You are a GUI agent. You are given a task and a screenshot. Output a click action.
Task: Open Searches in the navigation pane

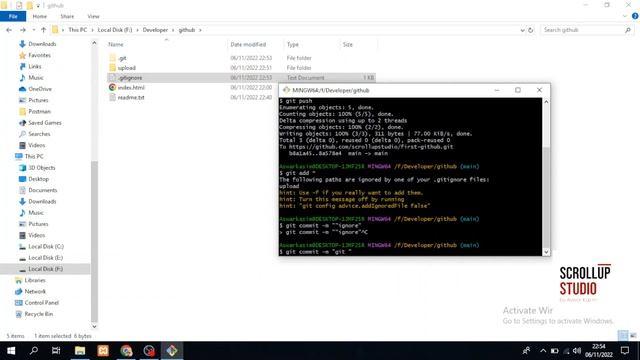[39, 134]
